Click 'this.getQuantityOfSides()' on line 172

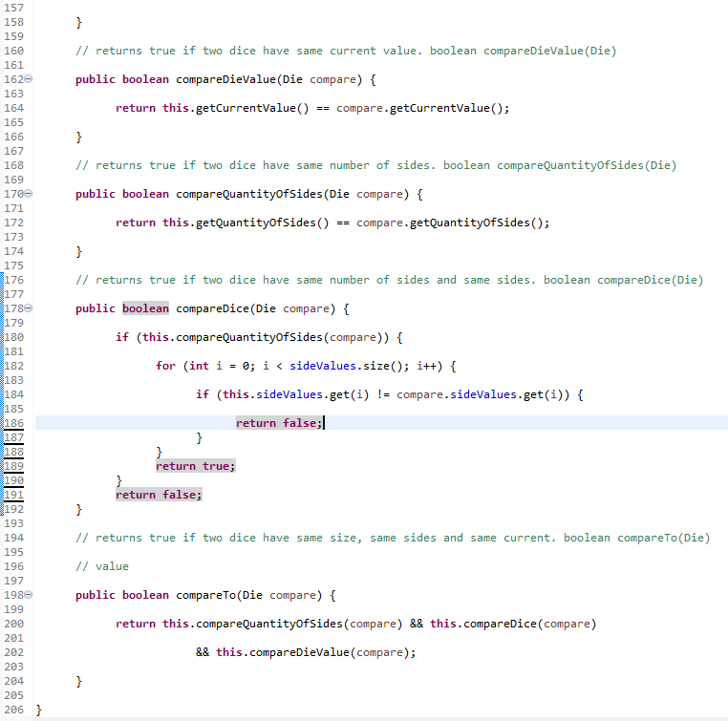pos(246,223)
